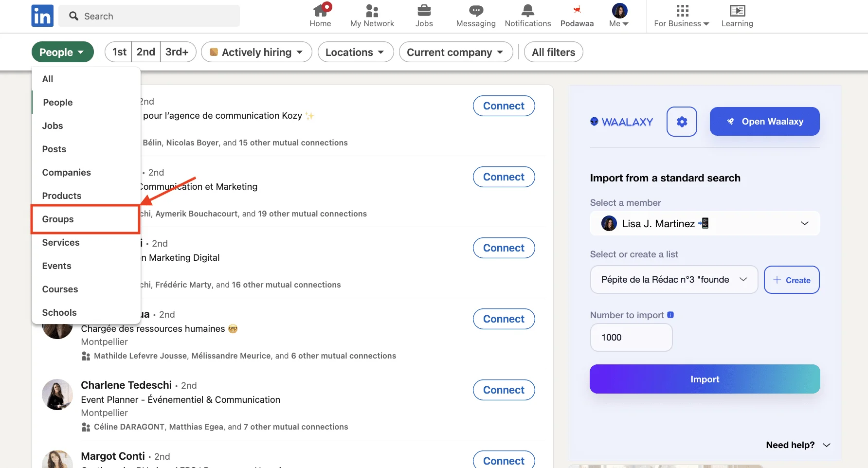This screenshot has width=868, height=468.
Task: Toggle the 3rd+ connections filter
Action: click(x=178, y=52)
